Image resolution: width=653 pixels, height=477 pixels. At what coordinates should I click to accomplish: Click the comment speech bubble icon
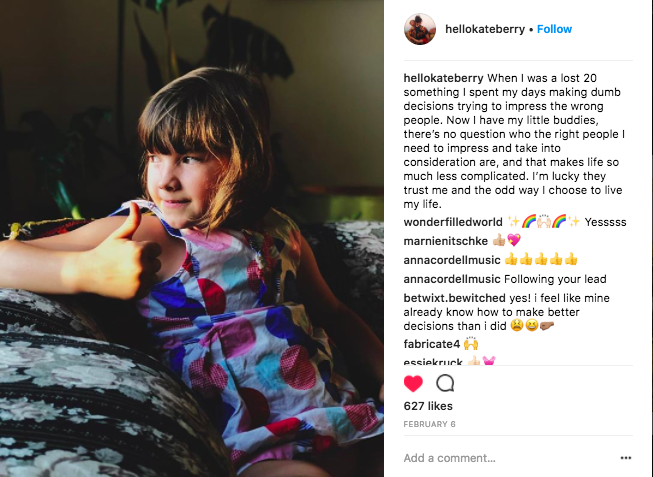point(445,383)
